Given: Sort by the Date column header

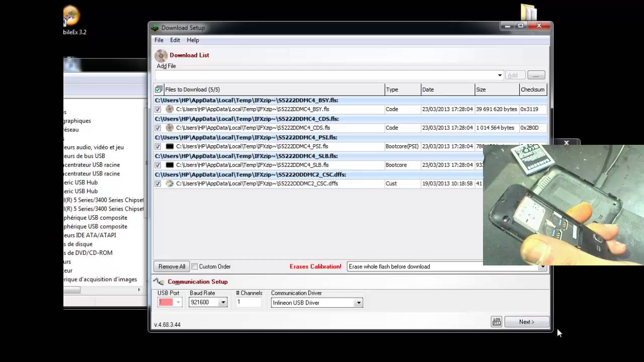Looking at the screenshot, I should [448, 89].
